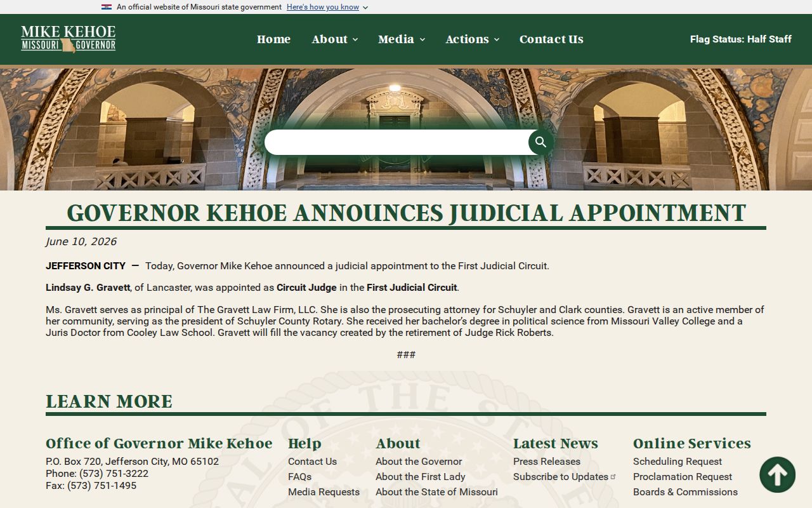Expand the About menu chevron
812x508 pixels.
(355, 39)
